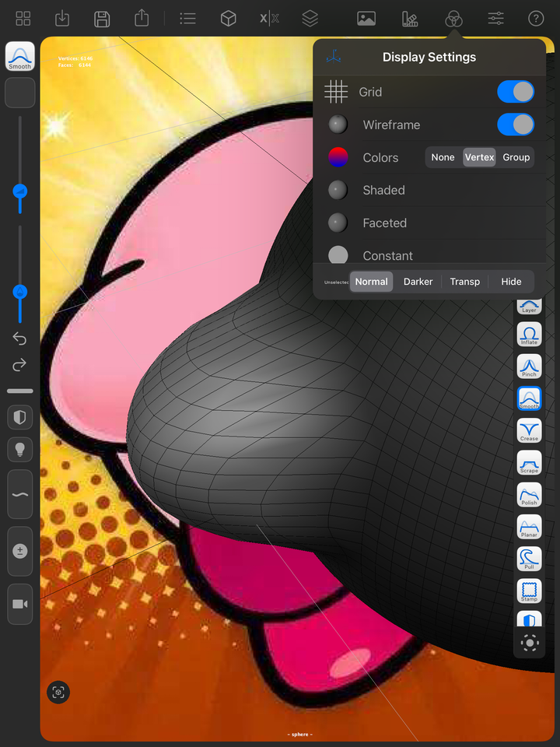The image size is (560, 747).
Task: Choose Transp for unselected objects
Action: [465, 282]
